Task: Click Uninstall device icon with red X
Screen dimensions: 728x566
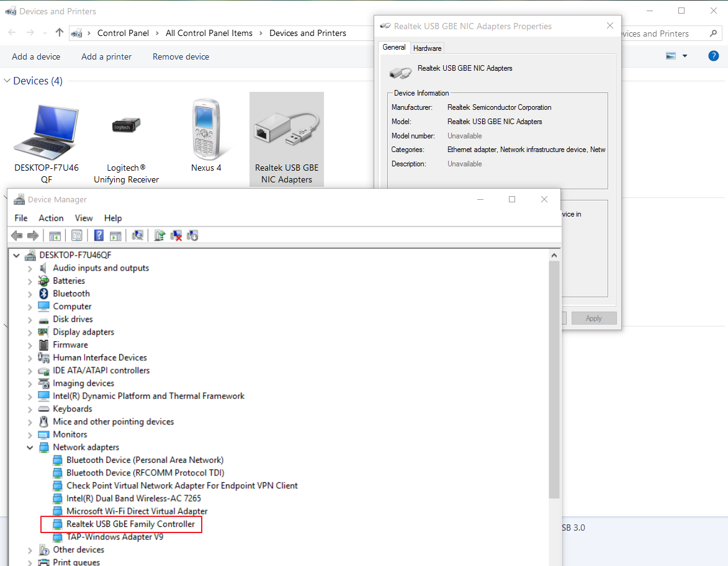Action: click(x=176, y=235)
